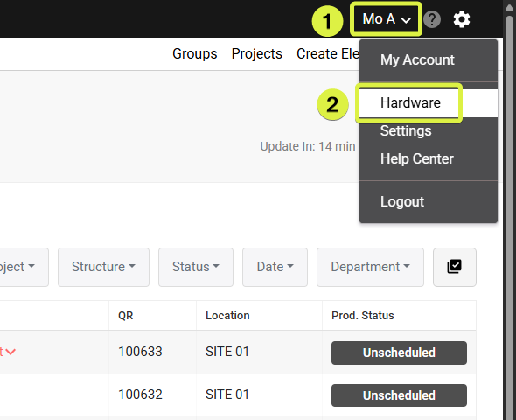This screenshot has height=420, width=516.
Task: Click the multi-select checkbox icon button
Action: point(455,267)
